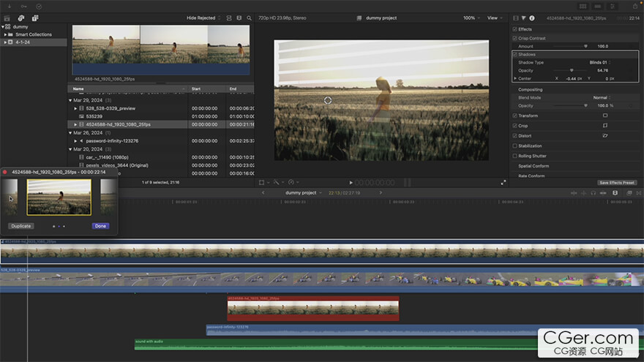644x362 pixels.
Task: Click the Shadows Opacity slider
Action: coord(571,71)
